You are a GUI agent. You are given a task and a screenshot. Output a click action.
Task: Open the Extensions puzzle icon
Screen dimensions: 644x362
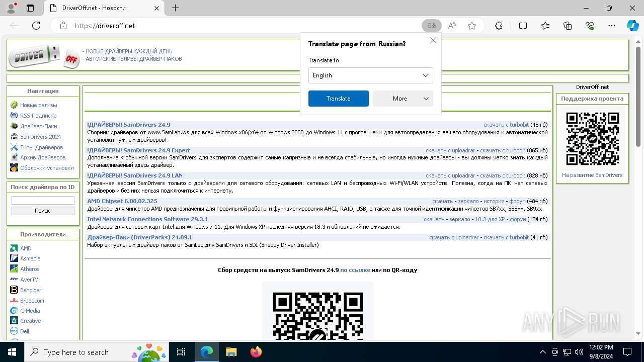(499, 26)
